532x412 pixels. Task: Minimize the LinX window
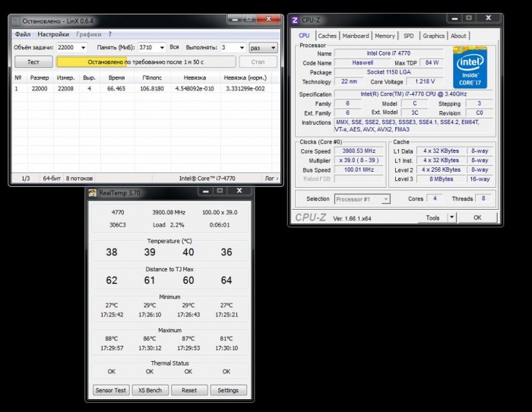point(235,19)
